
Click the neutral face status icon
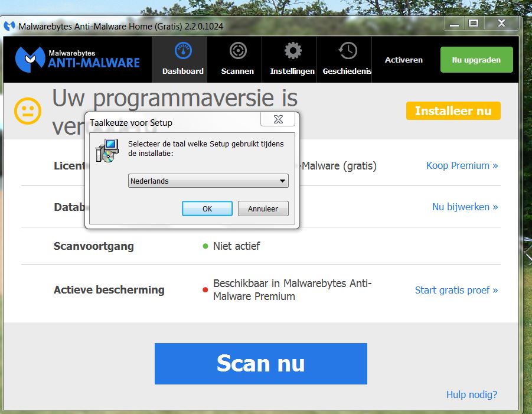coord(28,111)
